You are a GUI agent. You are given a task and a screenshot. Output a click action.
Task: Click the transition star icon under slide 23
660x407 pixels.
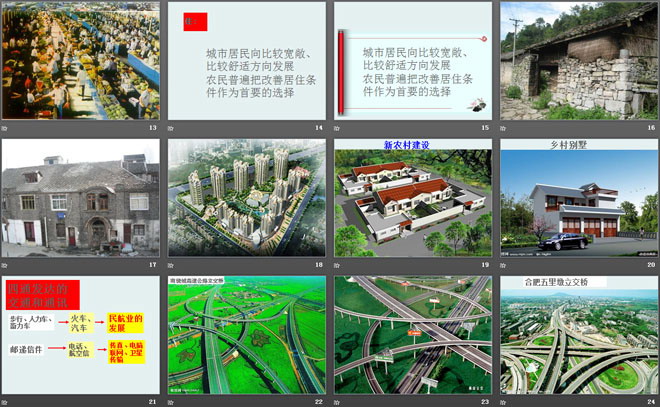coord(337,402)
